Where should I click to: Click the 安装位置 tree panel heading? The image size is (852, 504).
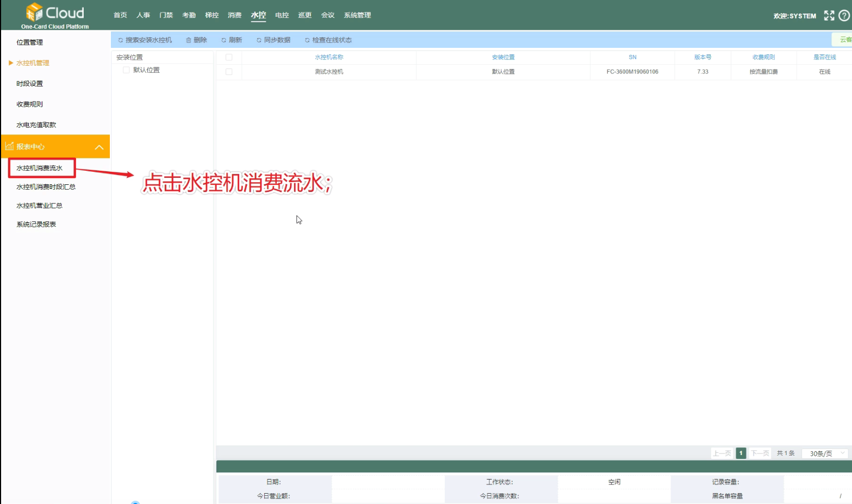coord(129,57)
